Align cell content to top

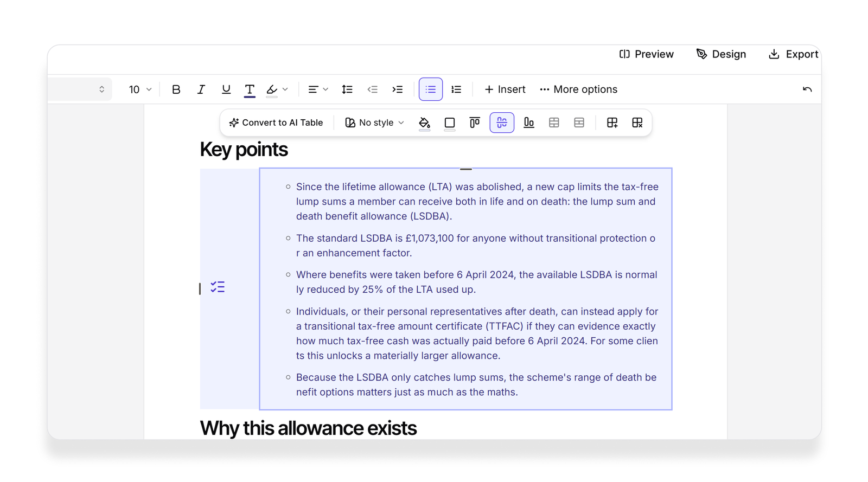pos(475,123)
